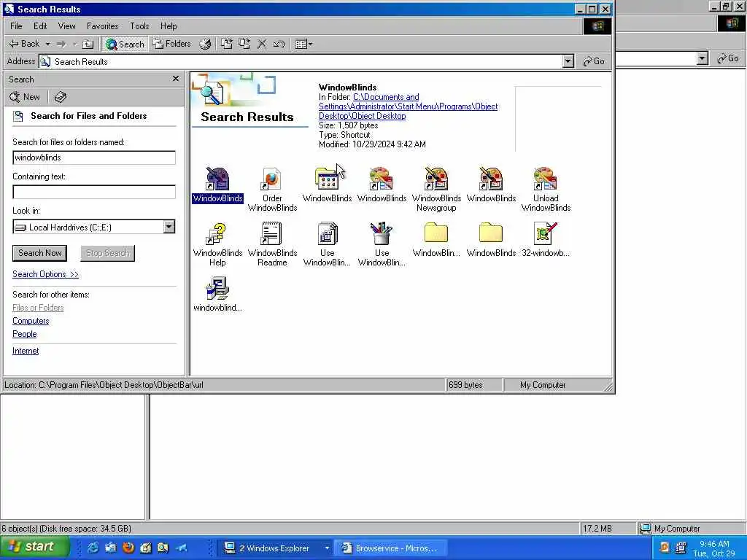Viewport: 747px width, 560px height.
Task: Open the Help menu
Action: coord(169,26)
